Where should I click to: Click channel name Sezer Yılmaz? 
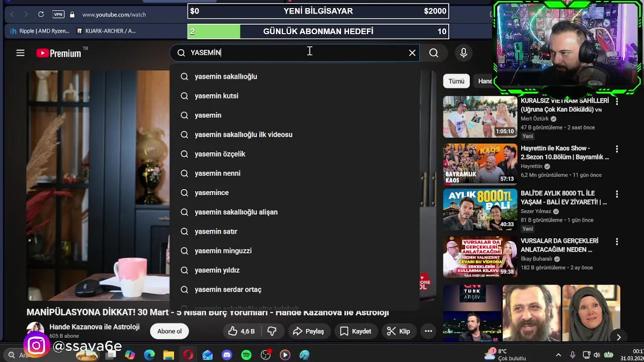[536, 211]
